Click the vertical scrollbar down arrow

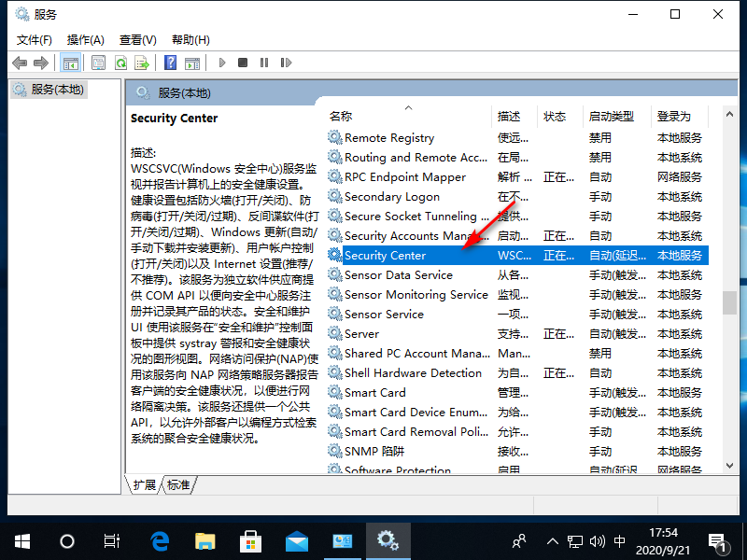(728, 467)
